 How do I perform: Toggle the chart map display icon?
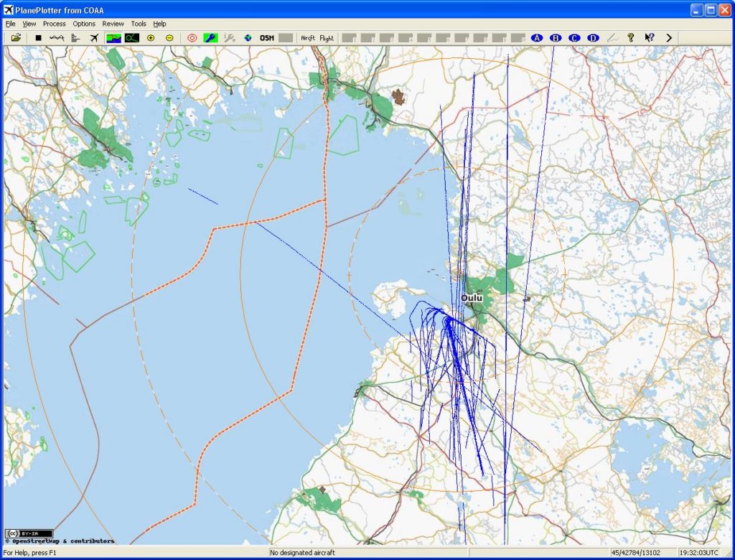[x=113, y=38]
